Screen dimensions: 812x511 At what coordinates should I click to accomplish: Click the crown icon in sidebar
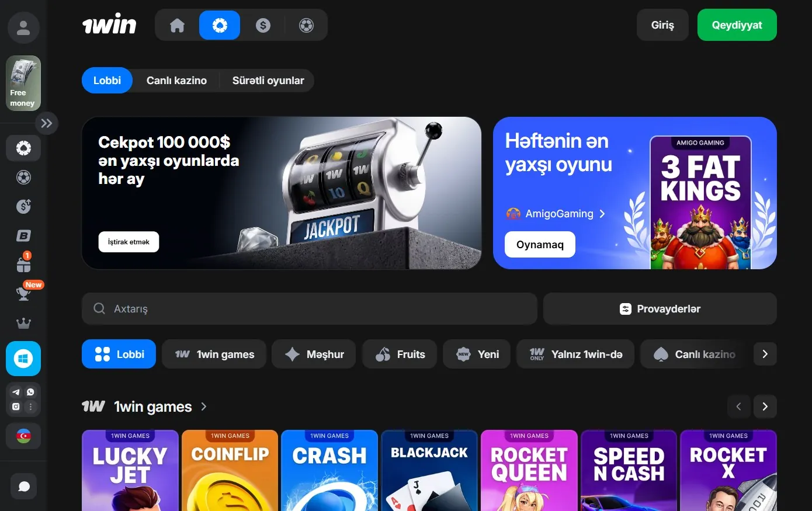pos(23,323)
